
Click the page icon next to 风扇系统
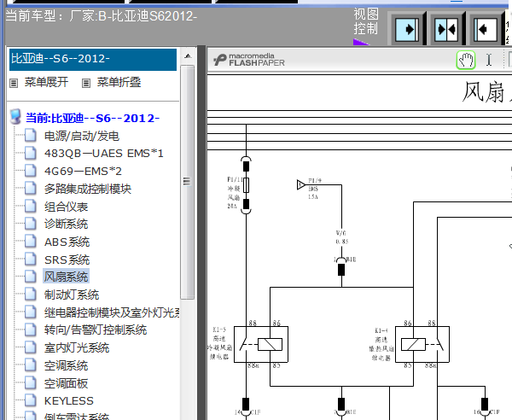click(31, 277)
